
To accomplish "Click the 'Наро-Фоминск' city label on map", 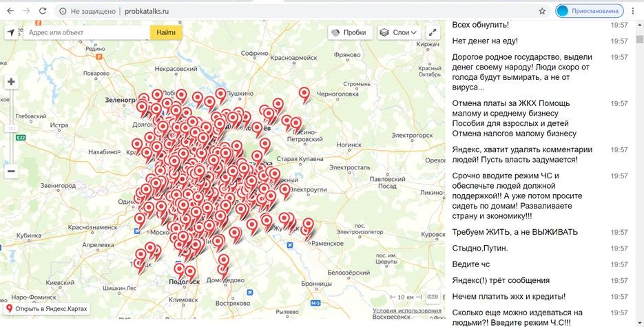I will (x=34, y=297).
